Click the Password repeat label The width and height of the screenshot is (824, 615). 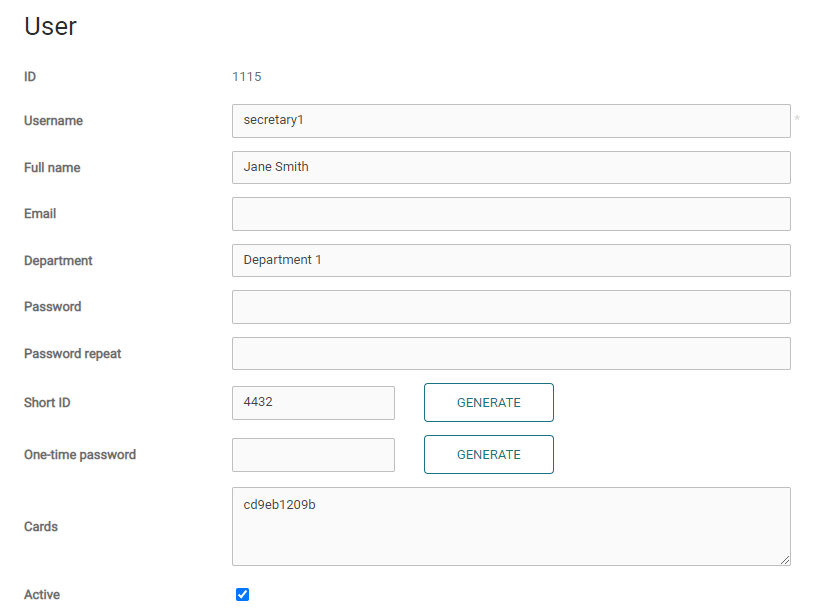[x=73, y=354]
